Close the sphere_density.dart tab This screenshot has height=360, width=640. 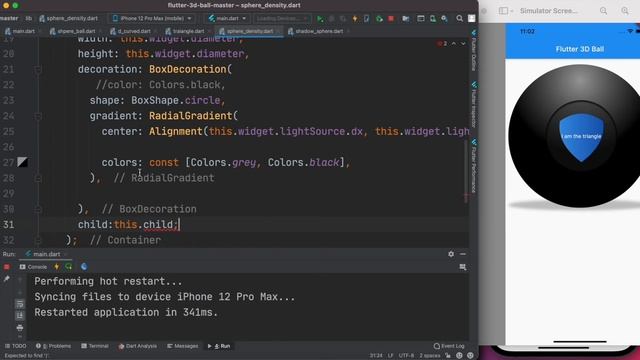click(x=278, y=31)
